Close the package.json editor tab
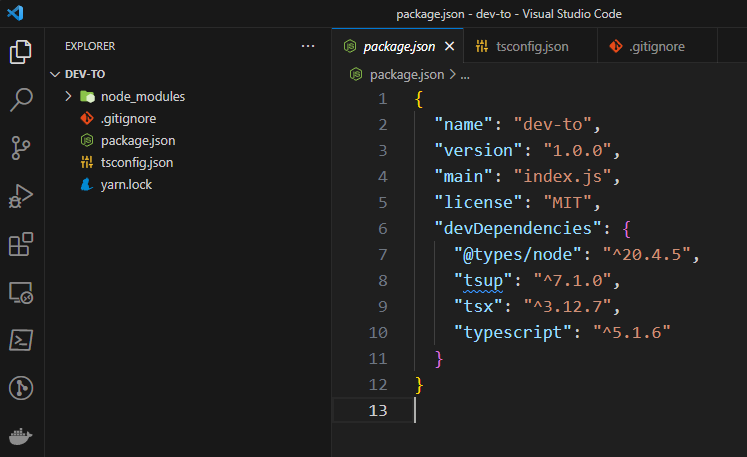Screen dimensions: 747x457 pos(449,46)
